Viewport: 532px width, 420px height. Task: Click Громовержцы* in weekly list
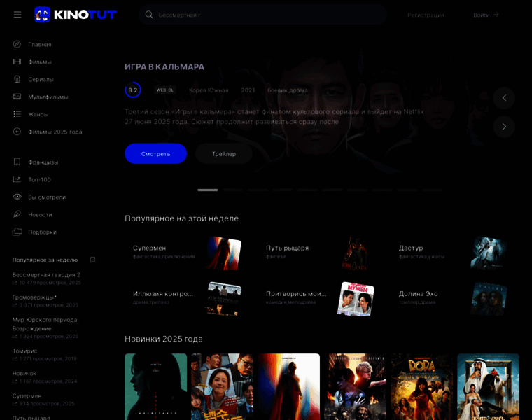(34, 297)
